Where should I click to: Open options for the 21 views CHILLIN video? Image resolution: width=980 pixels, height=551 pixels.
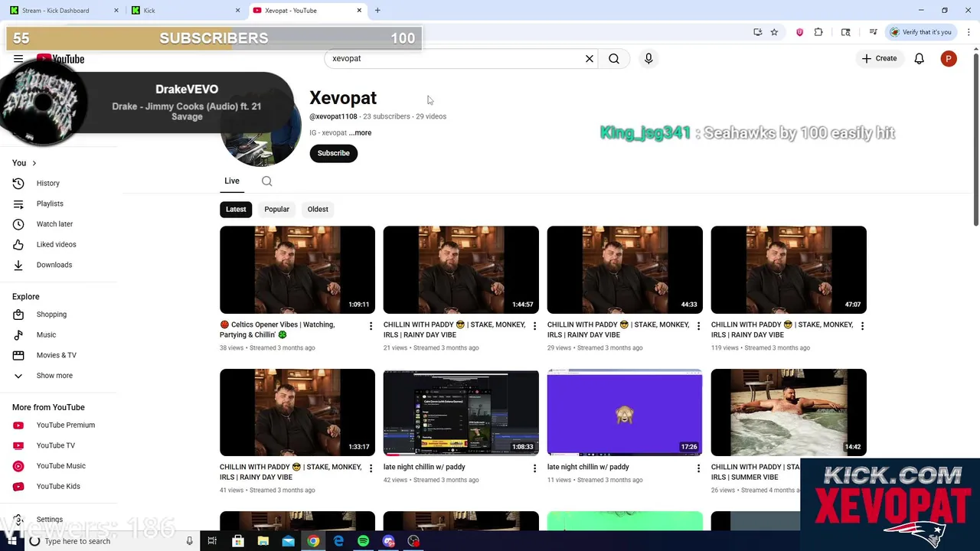pos(534,326)
